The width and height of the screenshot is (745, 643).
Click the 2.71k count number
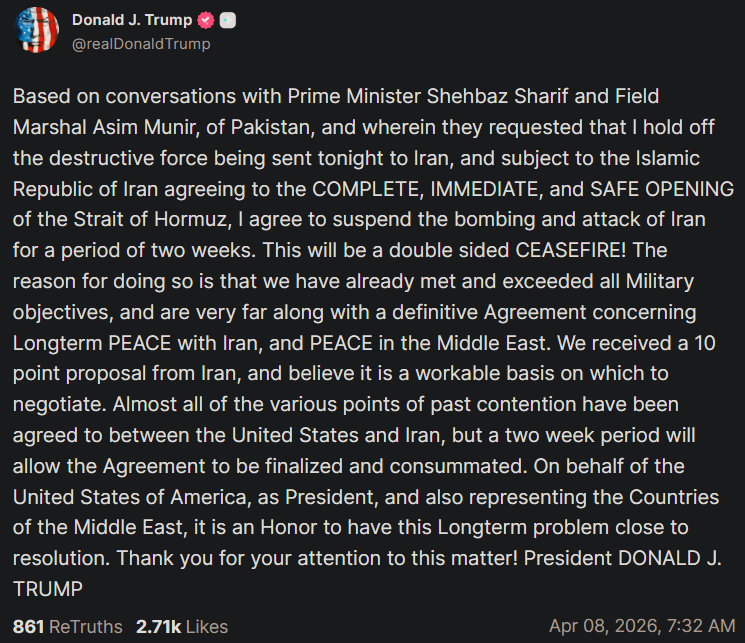pos(157,627)
